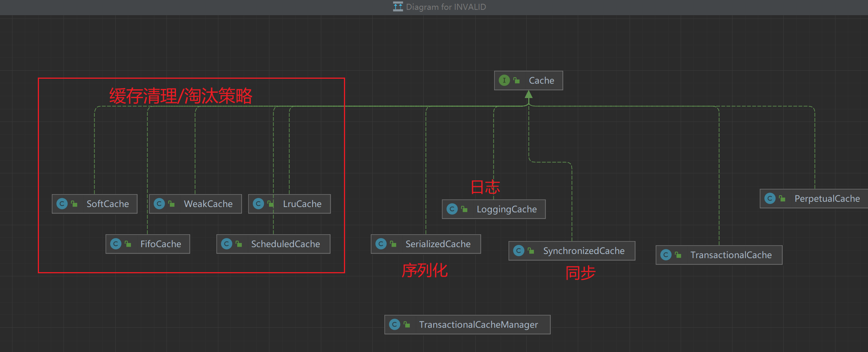Click the class icon of SynchronizedCache
868x352 pixels.
coord(519,251)
